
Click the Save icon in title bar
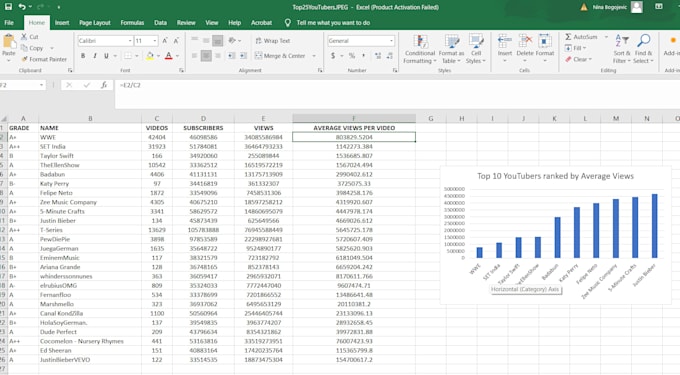pos(8,7)
